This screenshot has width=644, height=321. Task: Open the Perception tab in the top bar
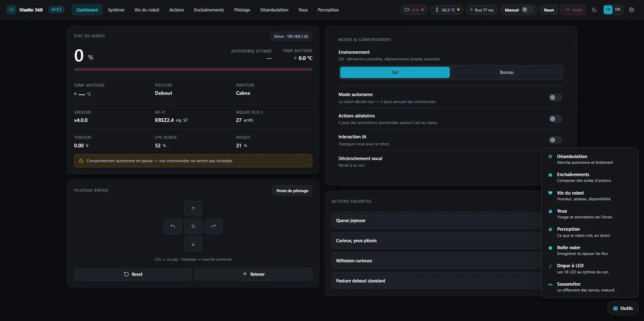[328, 10]
